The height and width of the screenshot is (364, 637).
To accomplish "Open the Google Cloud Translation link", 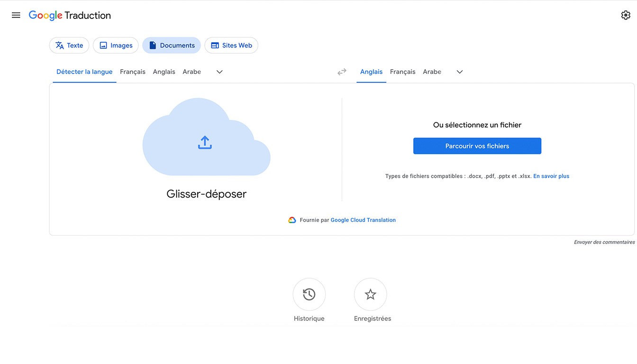I will 363,220.
